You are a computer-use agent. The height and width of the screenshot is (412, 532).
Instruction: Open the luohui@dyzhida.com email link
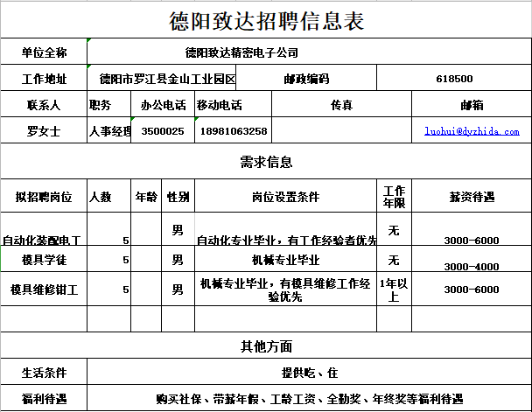coord(472,131)
